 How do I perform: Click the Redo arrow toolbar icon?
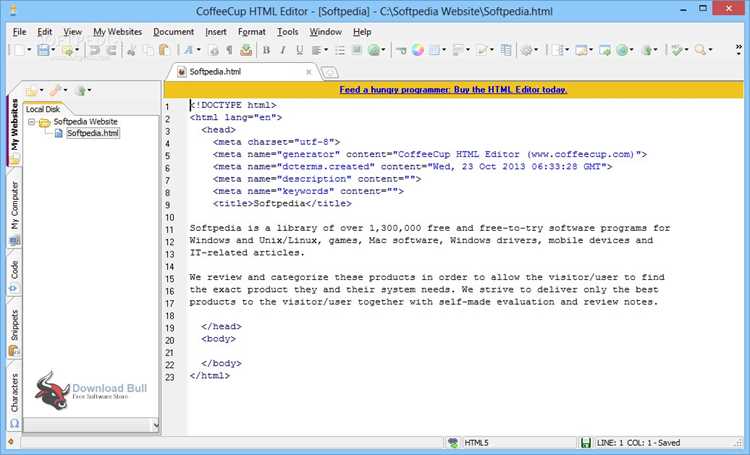click(x=111, y=50)
